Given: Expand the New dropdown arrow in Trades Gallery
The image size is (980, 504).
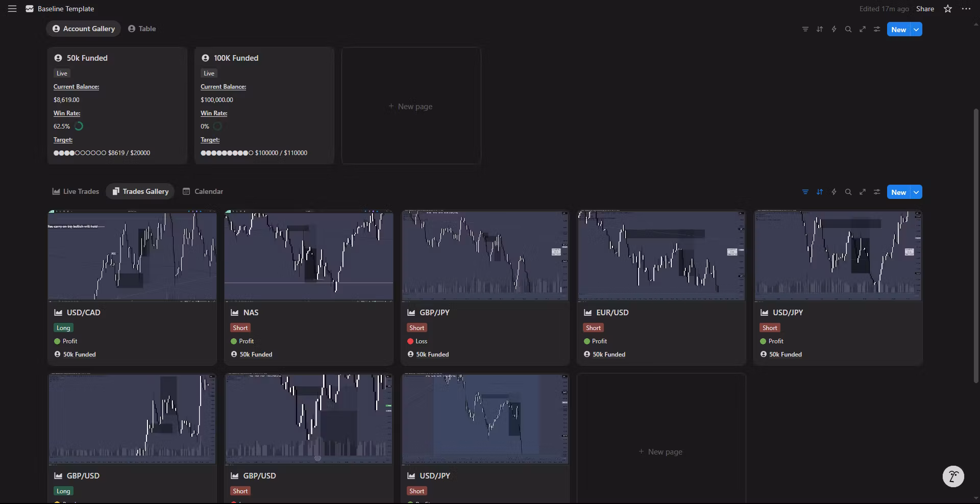Looking at the screenshot, I should point(916,192).
